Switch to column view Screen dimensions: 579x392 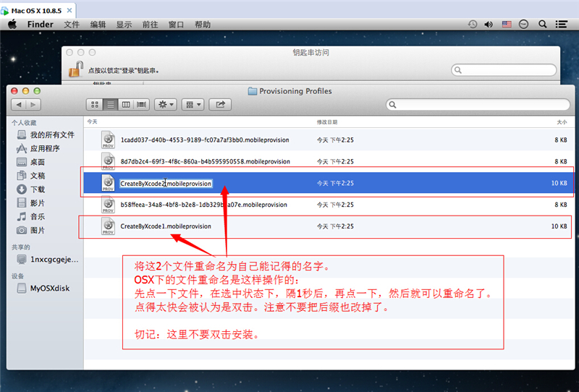[x=126, y=105]
